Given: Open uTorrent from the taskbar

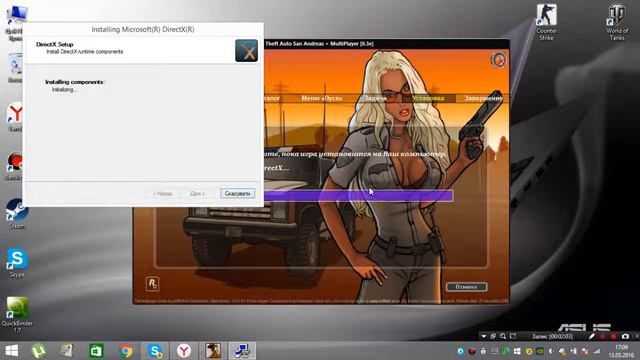Looking at the screenshot, I should click(38, 351).
